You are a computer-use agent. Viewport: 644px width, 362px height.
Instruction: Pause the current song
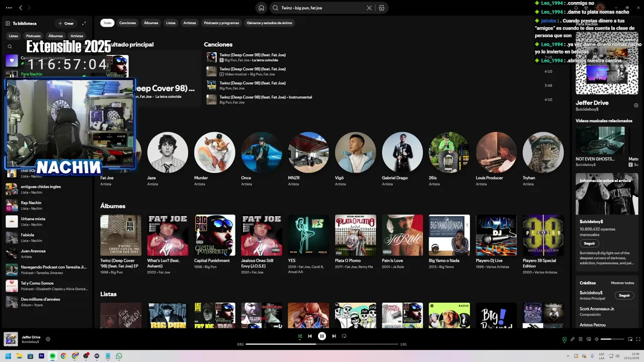[x=322, y=336]
